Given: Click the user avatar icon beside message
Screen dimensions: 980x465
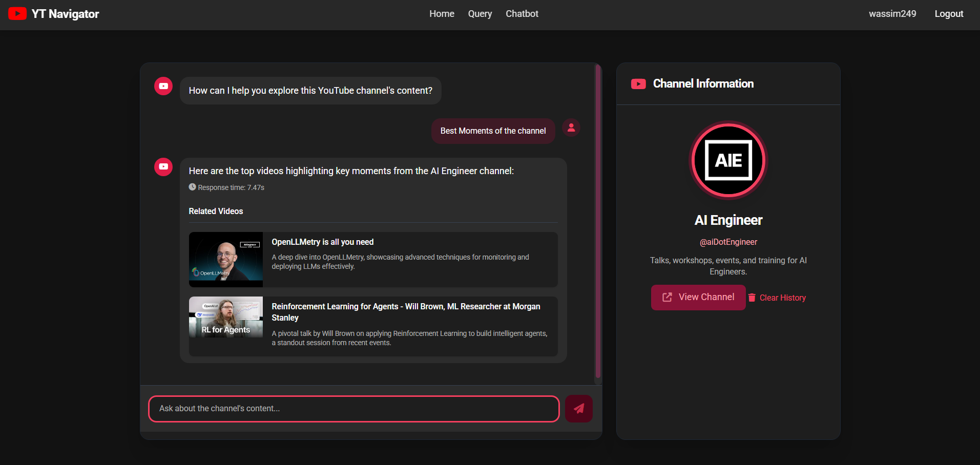Looking at the screenshot, I should point(571,128).
